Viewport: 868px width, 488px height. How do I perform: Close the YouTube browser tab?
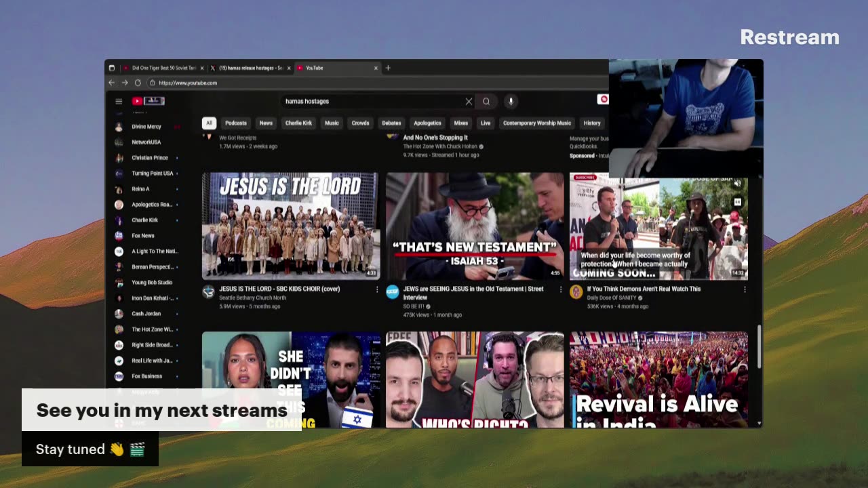pos(376,68)
